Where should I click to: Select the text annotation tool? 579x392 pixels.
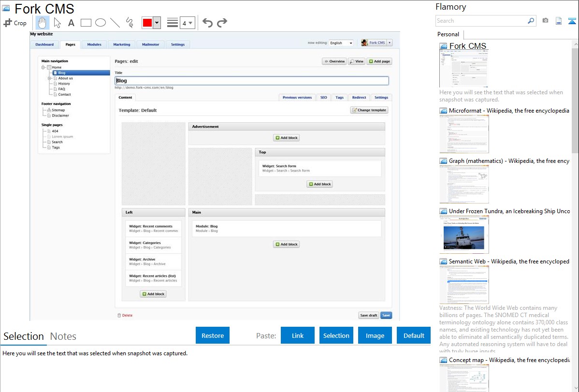click(71, 23)
